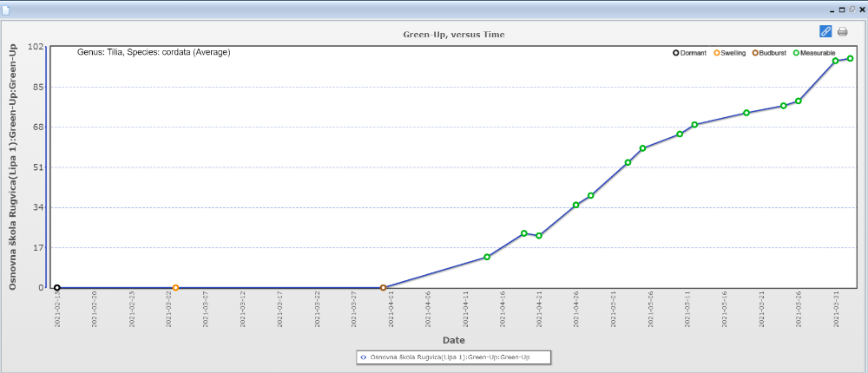
Task: Click the orange swelling data point
Action: [175, 288]
